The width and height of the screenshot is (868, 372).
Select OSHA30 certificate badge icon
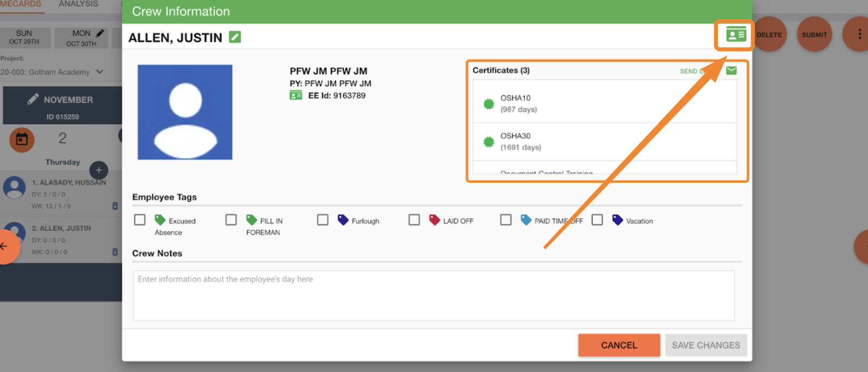tap(489, 142)
